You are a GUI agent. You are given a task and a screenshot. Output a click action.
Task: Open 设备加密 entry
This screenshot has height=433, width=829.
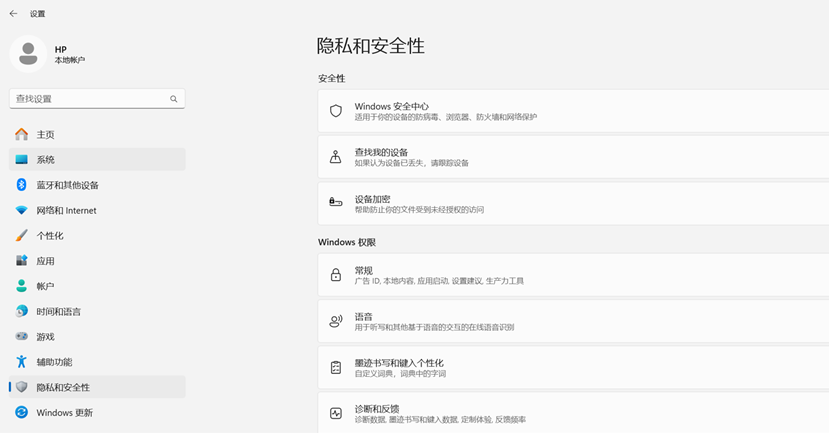click(x=573, y=203)
